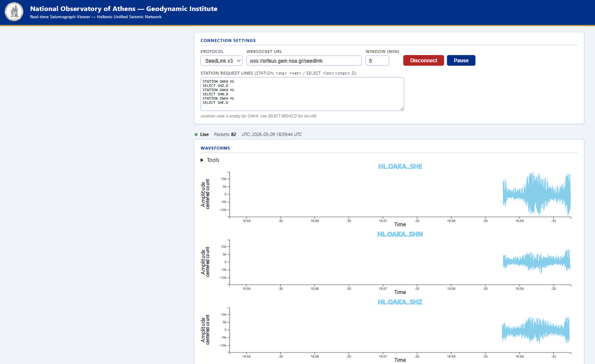Image resolution: width=595 pixels, height=364 pixels.
Task: Click the 'SELECT SHN.D' request line
Action: coord(215,94)
